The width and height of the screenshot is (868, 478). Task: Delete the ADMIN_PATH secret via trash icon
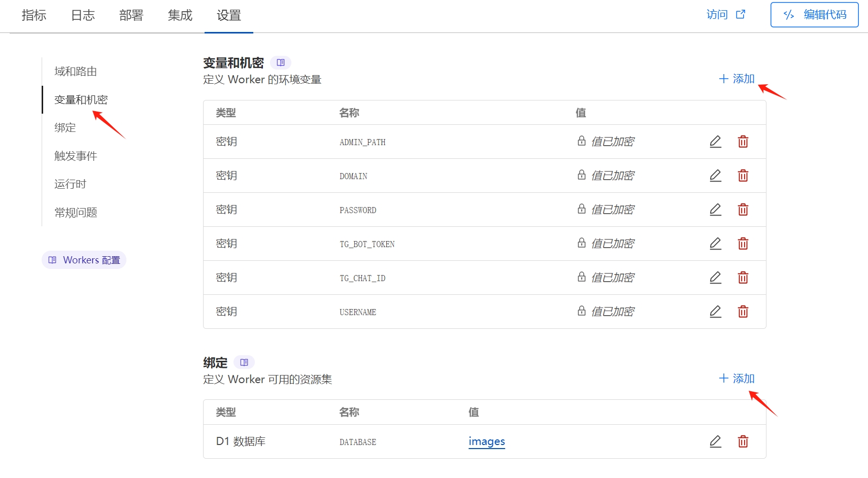(743, 142)
